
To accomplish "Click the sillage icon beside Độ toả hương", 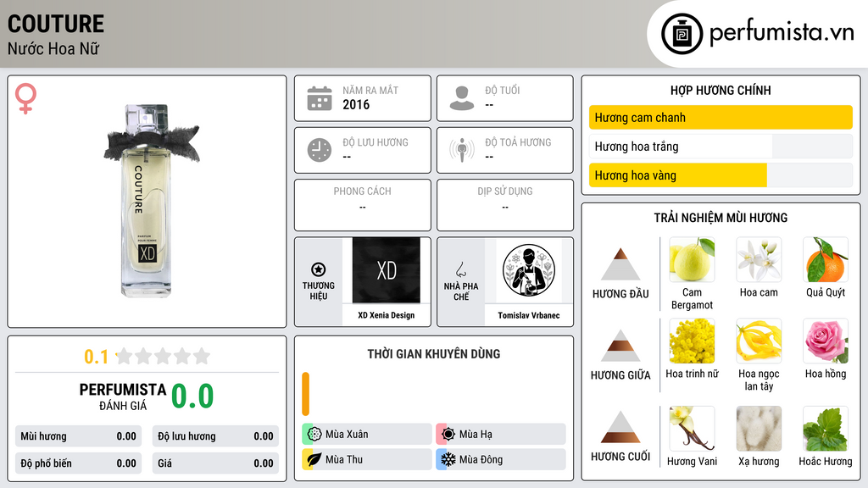I will click(x=462, y=150).
